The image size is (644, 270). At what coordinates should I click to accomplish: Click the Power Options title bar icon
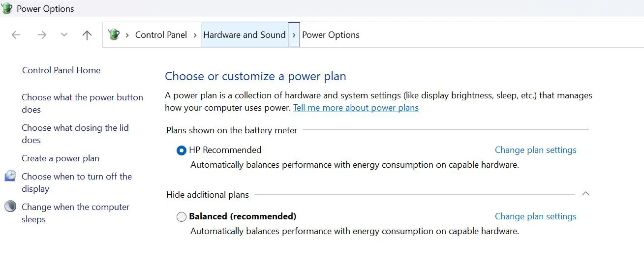click(x=7, y=8)
